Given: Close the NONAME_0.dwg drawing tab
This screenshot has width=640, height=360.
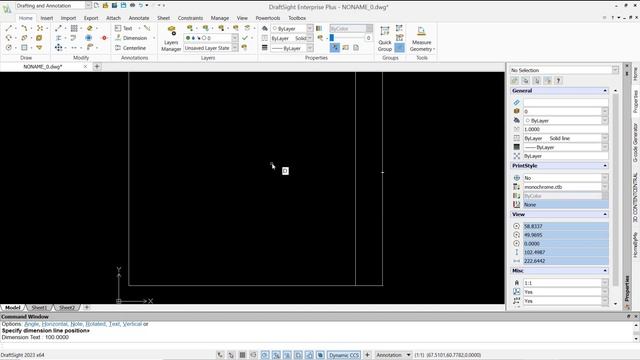Looking at the screenshot, I should 85,67.
